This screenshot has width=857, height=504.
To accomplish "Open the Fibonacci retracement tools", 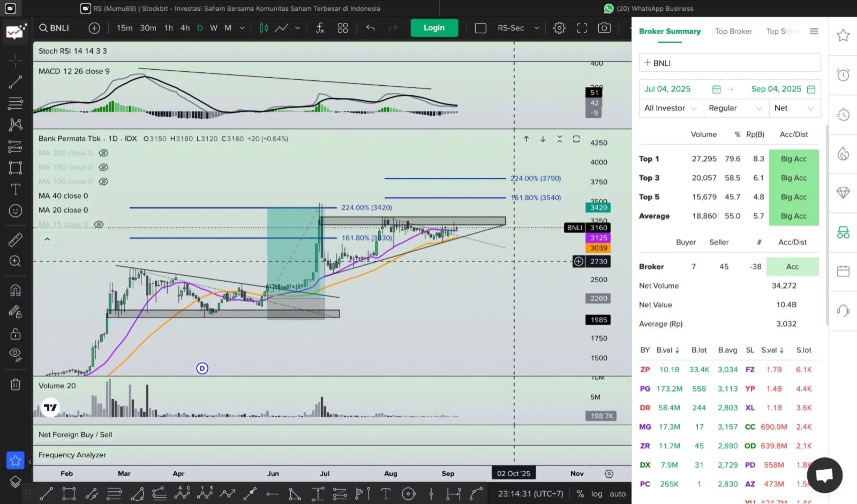I will (x=16, y=103).
